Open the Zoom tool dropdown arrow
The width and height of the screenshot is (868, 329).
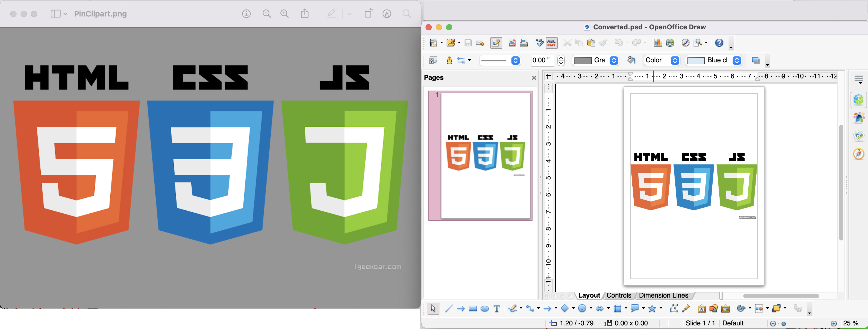click(706, 43)
